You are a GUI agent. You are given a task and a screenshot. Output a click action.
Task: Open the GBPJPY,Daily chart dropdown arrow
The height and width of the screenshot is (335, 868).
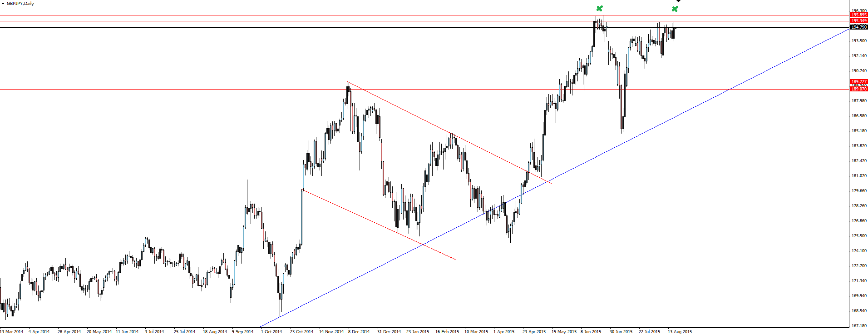coord(3,4)
